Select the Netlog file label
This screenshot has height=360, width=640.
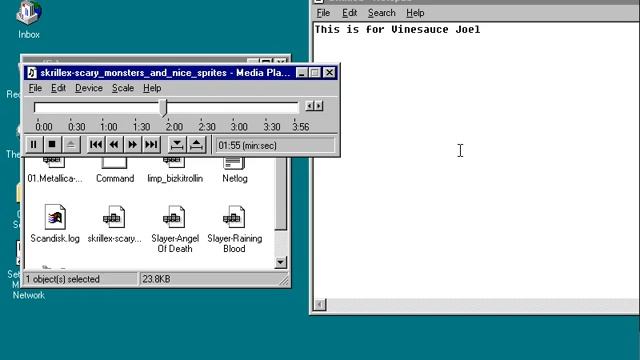point(235,179)
